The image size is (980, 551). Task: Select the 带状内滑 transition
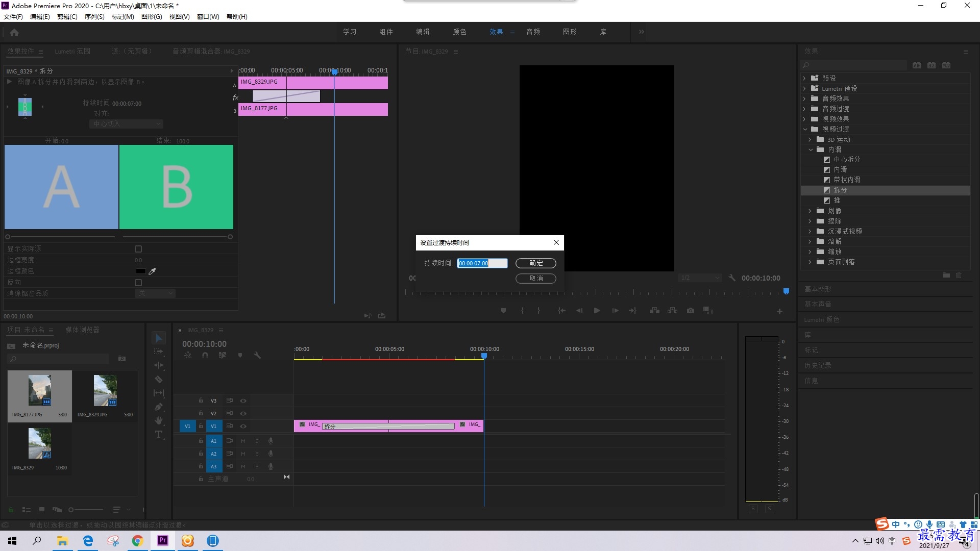click(847, 180)
